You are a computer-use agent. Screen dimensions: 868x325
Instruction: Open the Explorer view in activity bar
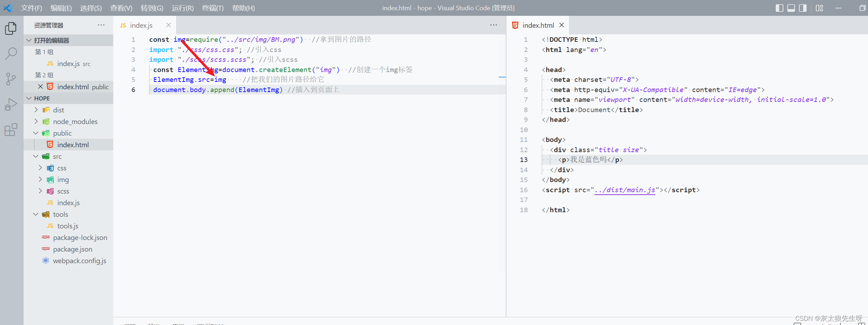tap(11, 28)
